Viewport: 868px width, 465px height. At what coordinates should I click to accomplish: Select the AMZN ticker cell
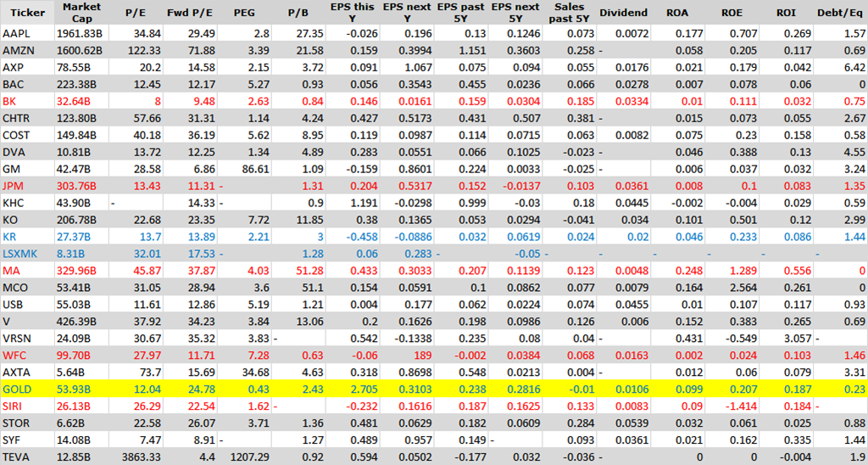(x=28, y=50)
